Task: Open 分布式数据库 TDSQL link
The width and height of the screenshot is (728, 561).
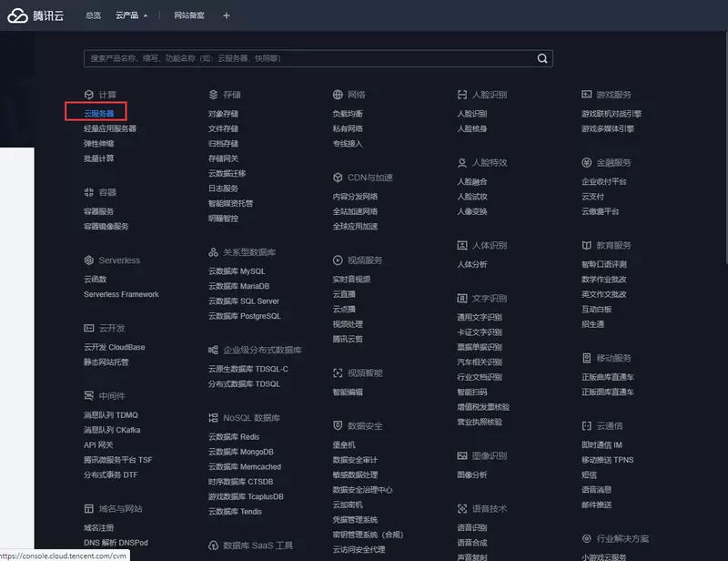Action: pyautogui.click(x=244, y=384)
